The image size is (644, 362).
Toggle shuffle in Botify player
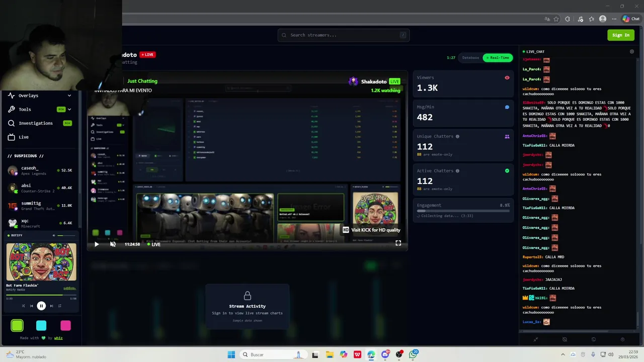tap(23, 306)
